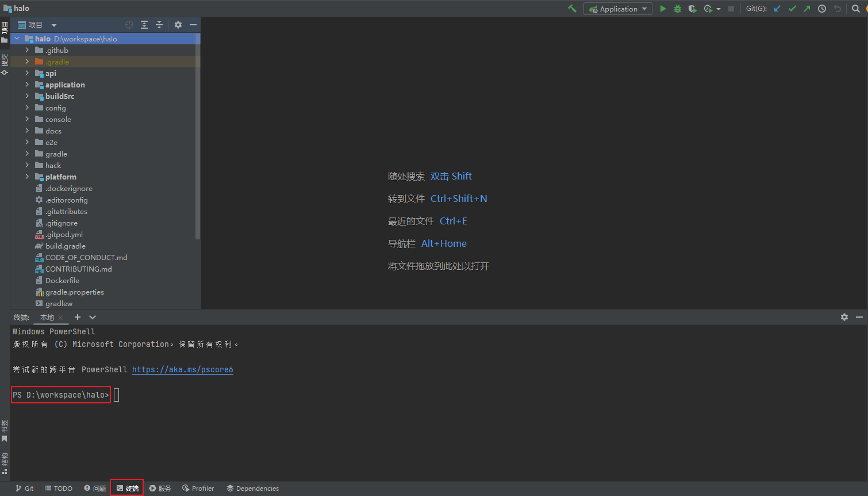Image resolution: width=868 pixels, height=496 pixels.
Task: Expand the .github folder
Action: 27,50
